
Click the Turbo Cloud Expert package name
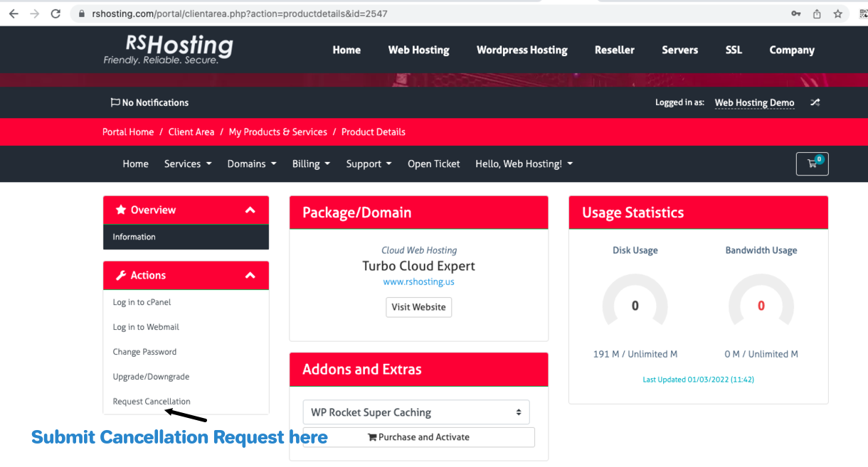pos(418,266)
